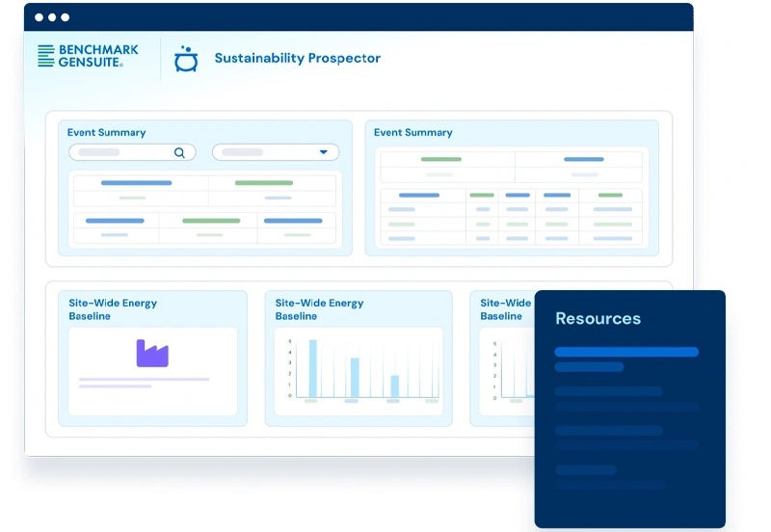Click the Event Summary search input field
The width and height of the screenshot is (771, 532).
click(x=132, y=152)
